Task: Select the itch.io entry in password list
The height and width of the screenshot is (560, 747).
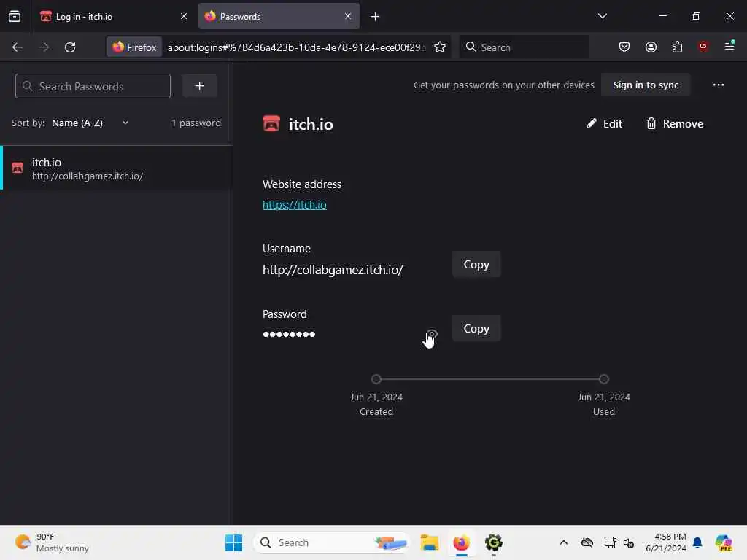Action: 117,168
